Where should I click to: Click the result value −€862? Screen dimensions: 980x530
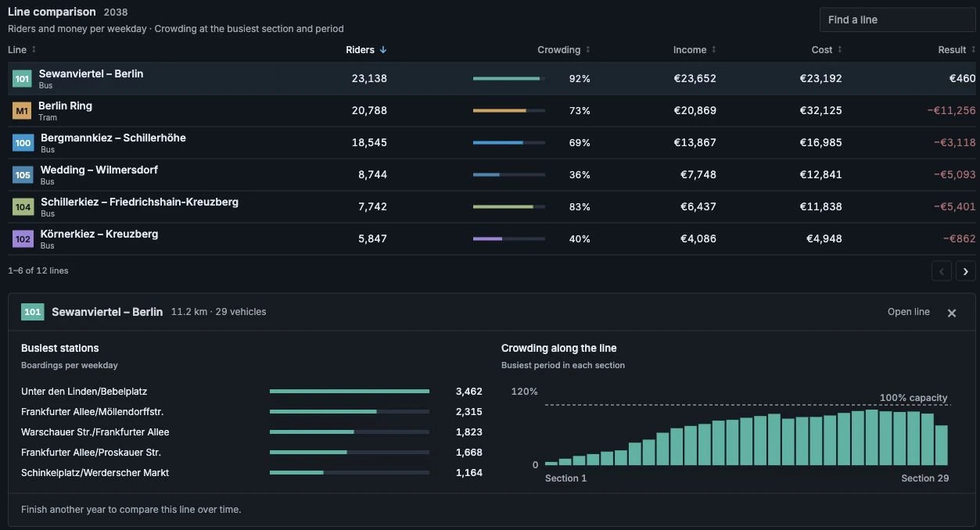(x=959, y=238)
